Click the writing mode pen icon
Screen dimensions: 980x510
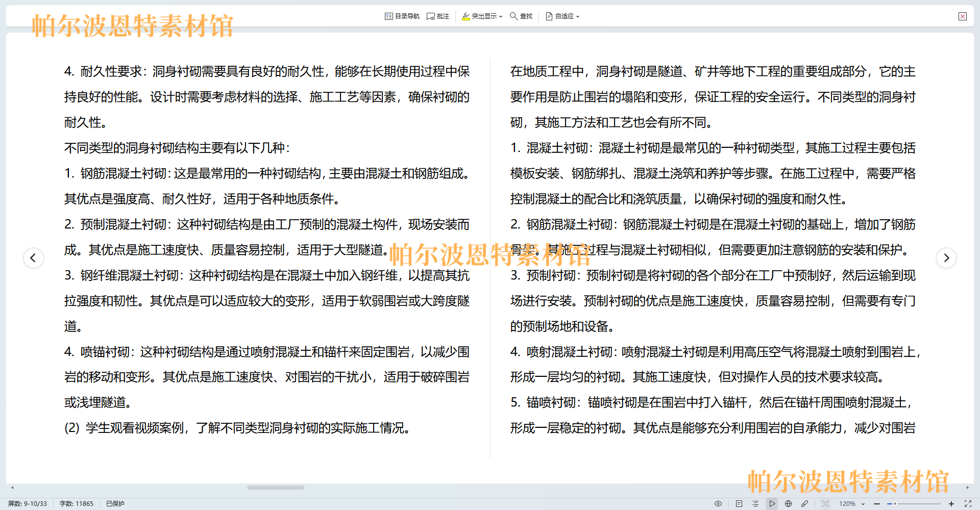pyautogui.click(x=804, y=503)
